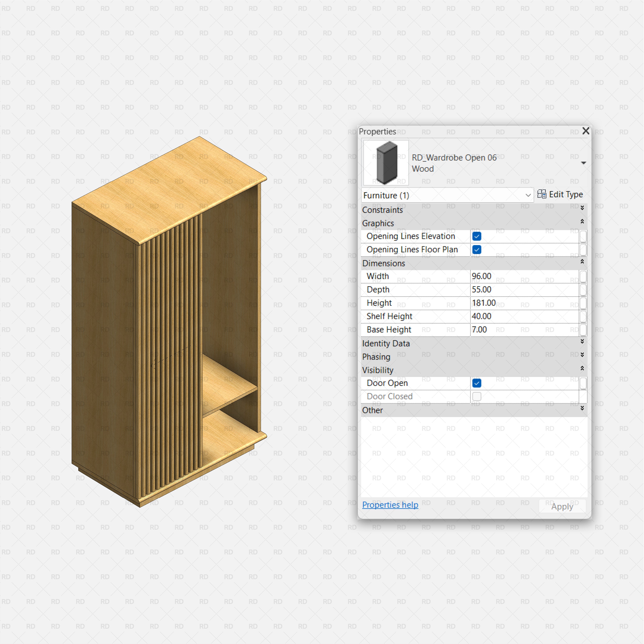Open the type selector dropdown arrow
The width and height of the screenshot is (644, 644).
point(584,163)
